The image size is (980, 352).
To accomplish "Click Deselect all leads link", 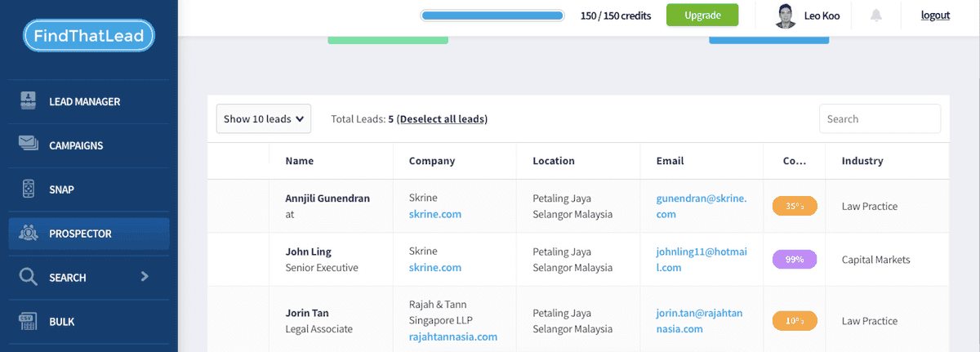I will coord(442,119).
